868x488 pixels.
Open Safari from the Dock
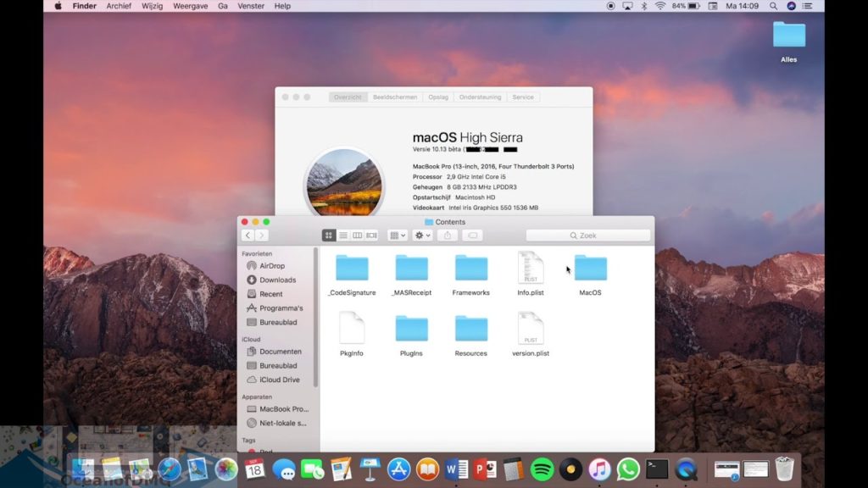[x=169, y=469]
